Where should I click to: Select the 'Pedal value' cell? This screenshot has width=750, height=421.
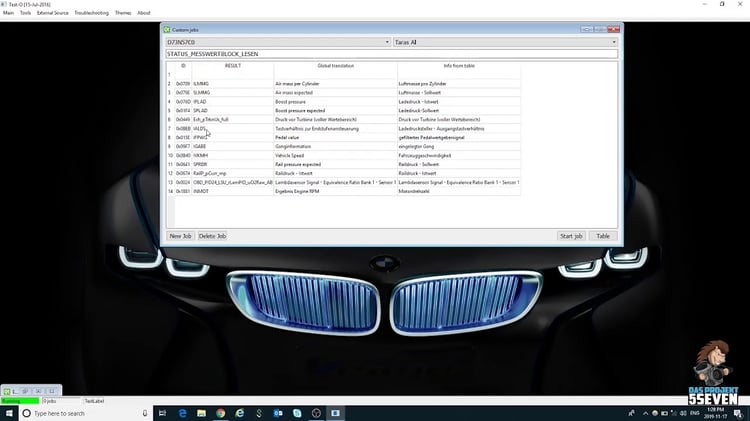(335, 137)
